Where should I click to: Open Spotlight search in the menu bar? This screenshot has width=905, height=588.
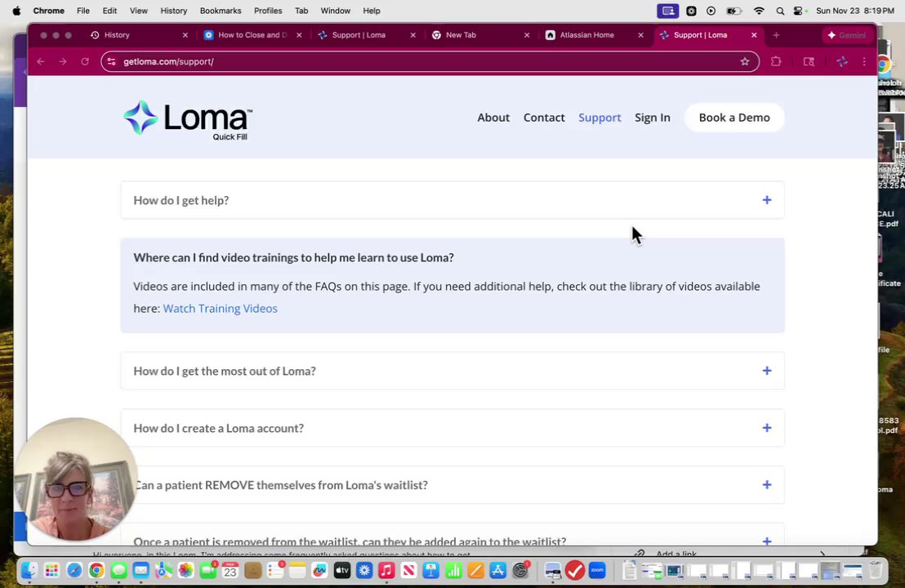pyautogui.click(x=780, y=11)
